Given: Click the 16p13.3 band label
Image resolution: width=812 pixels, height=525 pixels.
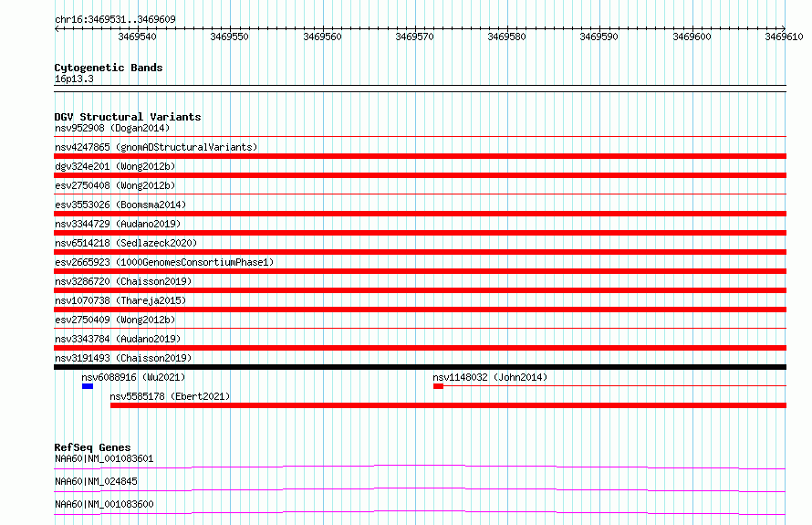Looking at the screenshot, I should coord(74,79).
